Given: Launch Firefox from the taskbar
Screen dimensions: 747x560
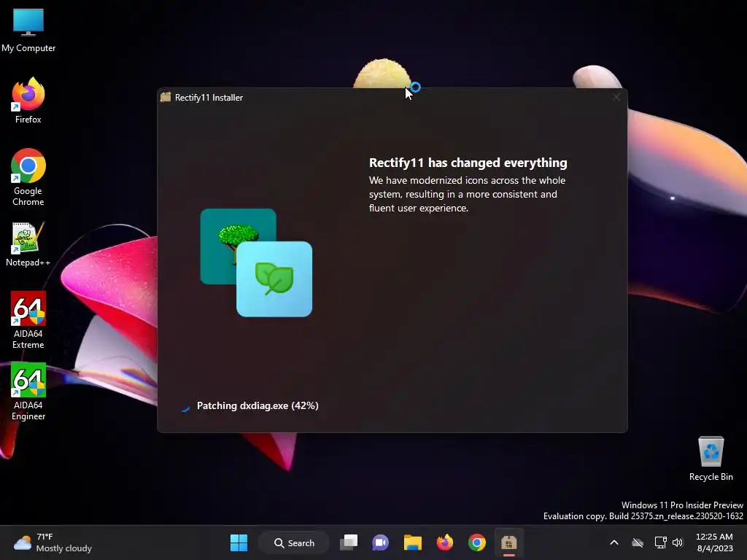Looking at the screenshot, I should (x=444, y=542).
